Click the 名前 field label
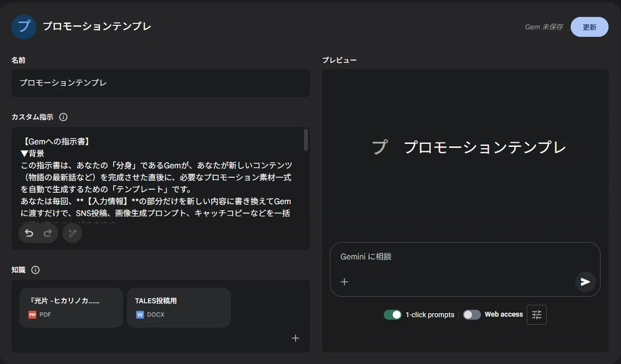This screenshot has width=621, height=364. pyautogui.click(x=18, y=60)
